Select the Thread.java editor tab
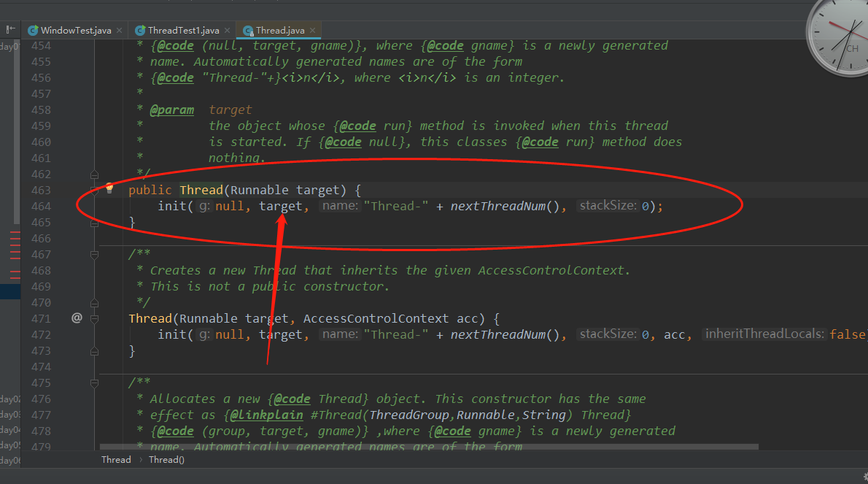Screen dimensions: 868x484 pos(279,31)
